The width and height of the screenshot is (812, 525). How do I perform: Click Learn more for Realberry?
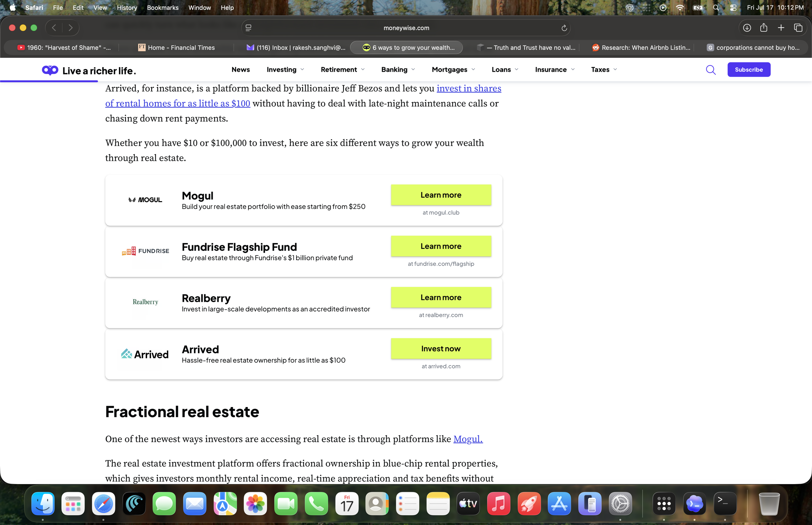click(441, 297)
